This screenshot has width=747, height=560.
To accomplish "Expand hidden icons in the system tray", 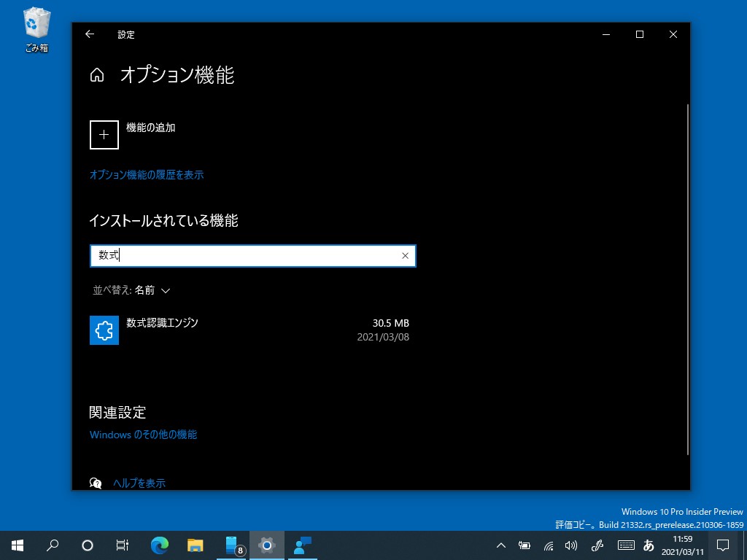I will [x=500, y=545].
